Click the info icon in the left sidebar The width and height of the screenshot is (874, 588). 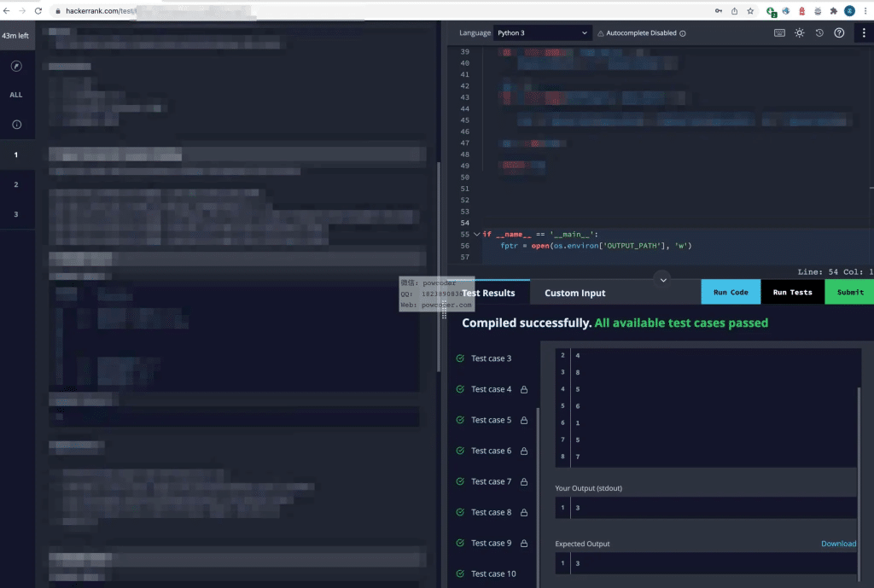click(x=17, y=123)
